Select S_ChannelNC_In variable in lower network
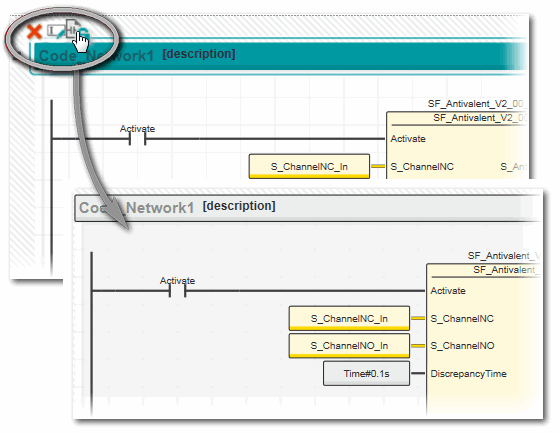Viewport: 560px width, 433px height. pos(349,318)
